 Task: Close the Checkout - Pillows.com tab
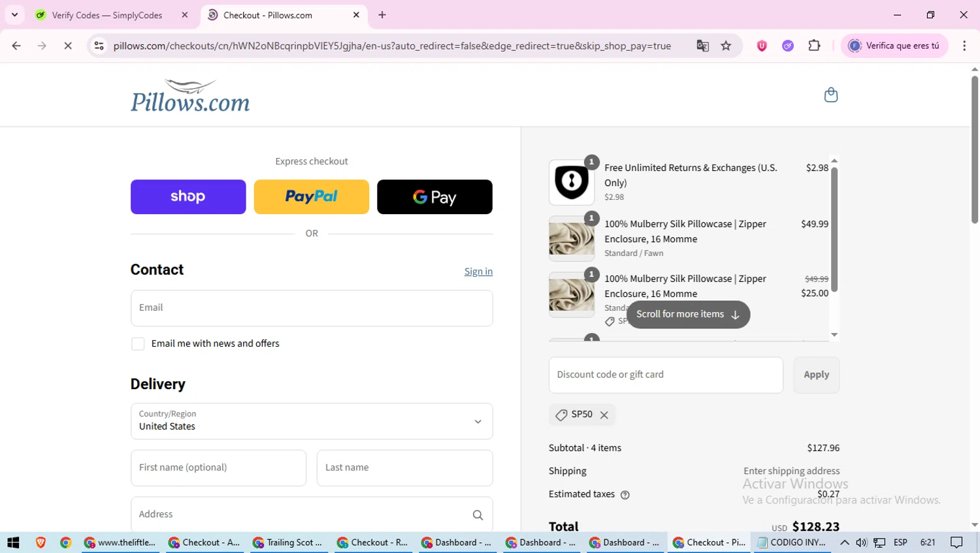356,15
